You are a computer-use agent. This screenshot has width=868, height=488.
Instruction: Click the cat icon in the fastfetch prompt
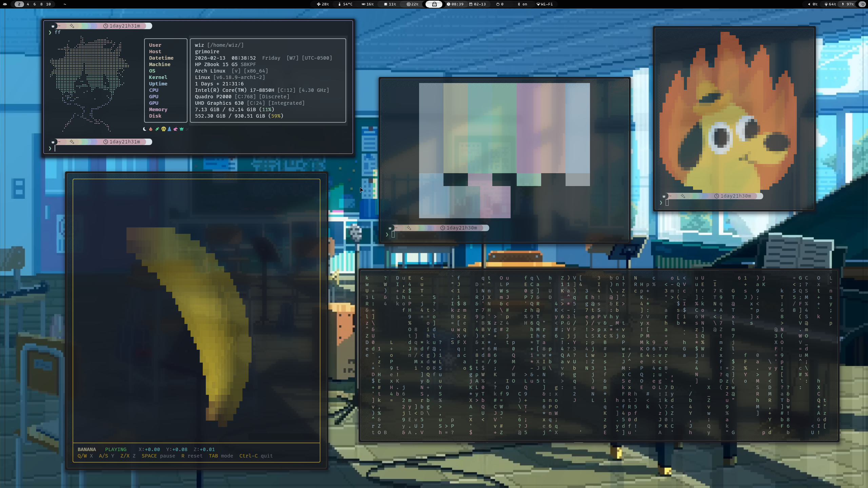pos(54,26)
